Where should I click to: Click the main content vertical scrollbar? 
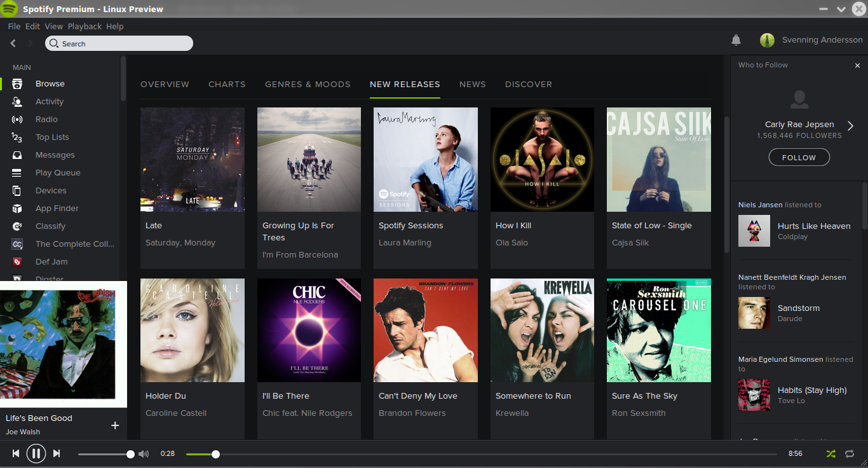click(727, 184)
